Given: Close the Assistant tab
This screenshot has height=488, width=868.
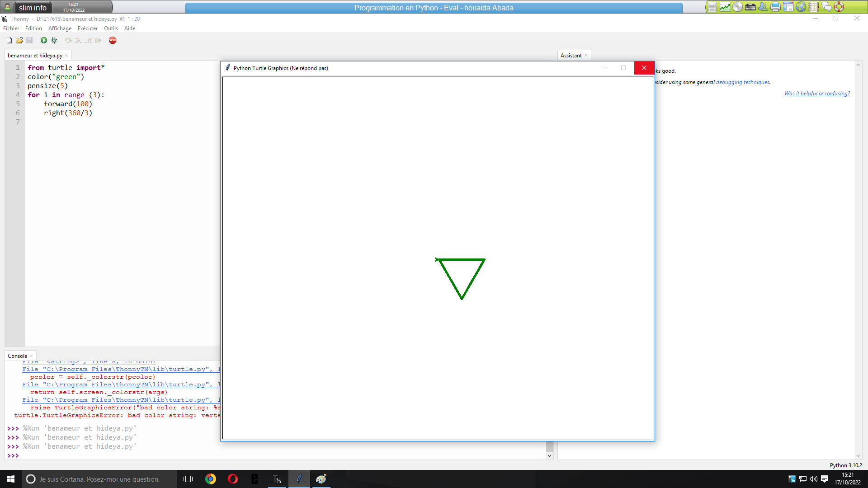Looking at the screenshot, I should (x=586, y=55).
